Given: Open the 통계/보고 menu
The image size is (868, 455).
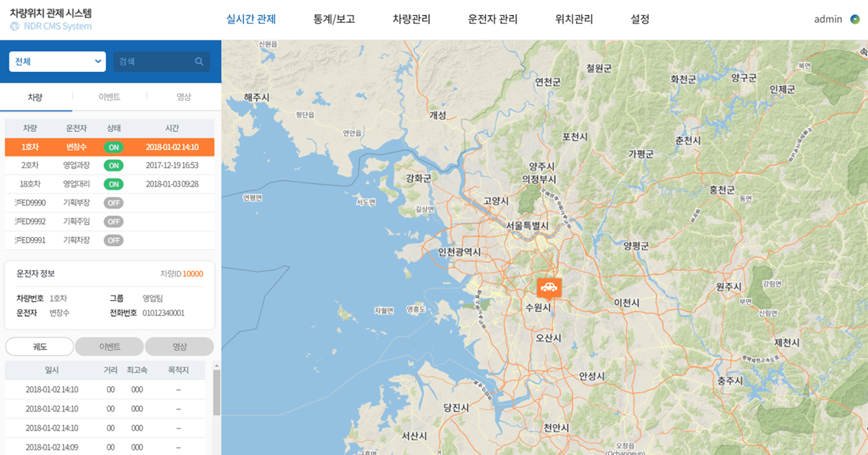Looking at the screenshot, I should click(334, 20).
